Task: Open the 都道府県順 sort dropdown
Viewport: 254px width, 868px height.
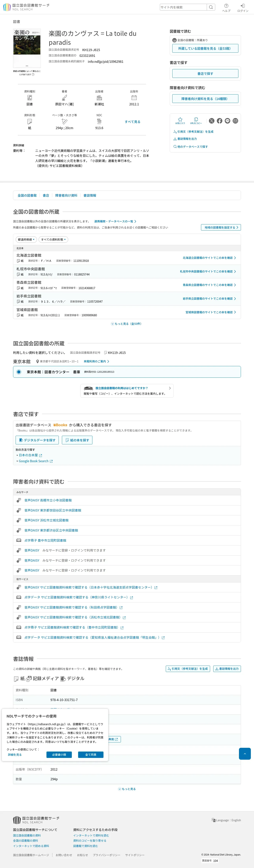Action: (26, 239)
